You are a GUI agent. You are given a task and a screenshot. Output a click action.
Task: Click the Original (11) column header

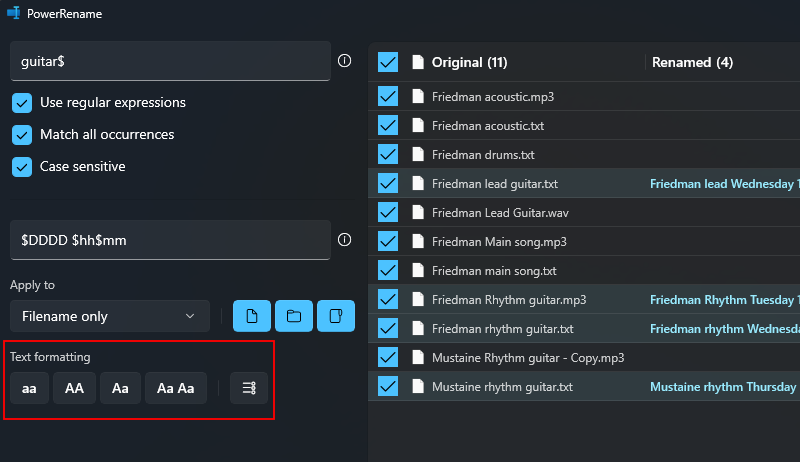469,62
